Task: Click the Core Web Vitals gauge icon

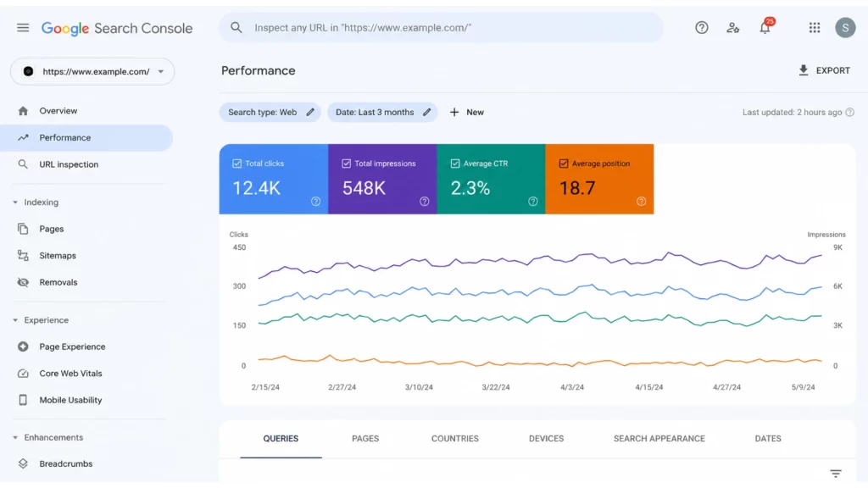Action: (23, 374)
